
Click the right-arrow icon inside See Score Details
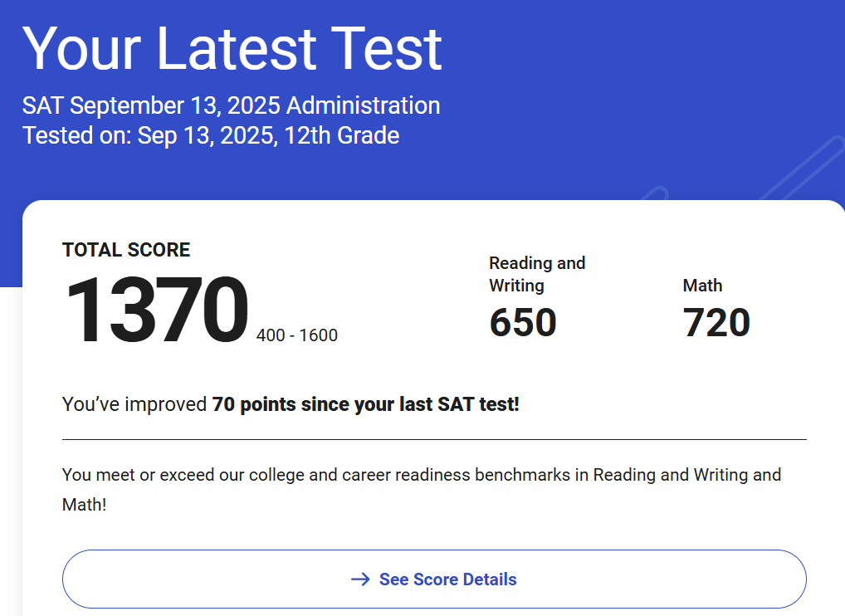point(359,579)
